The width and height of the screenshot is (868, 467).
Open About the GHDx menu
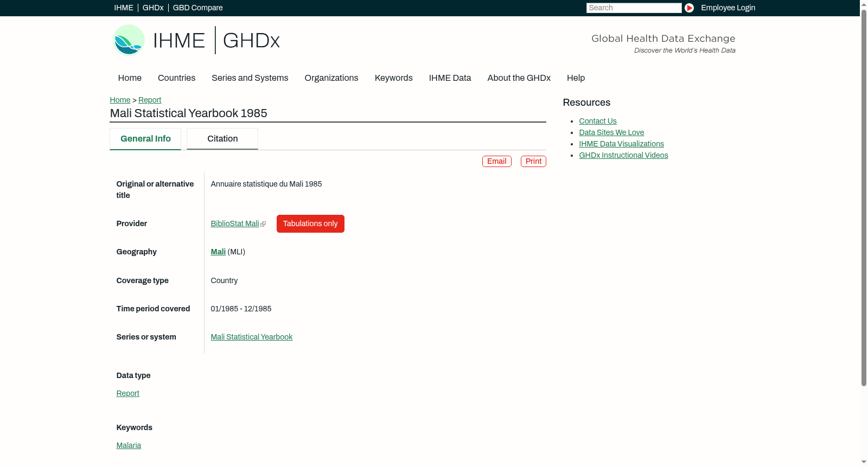[519, 78]
